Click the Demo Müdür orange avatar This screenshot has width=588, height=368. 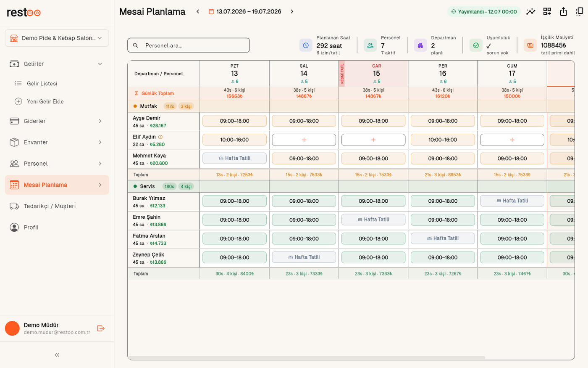[x=12, y=328]
